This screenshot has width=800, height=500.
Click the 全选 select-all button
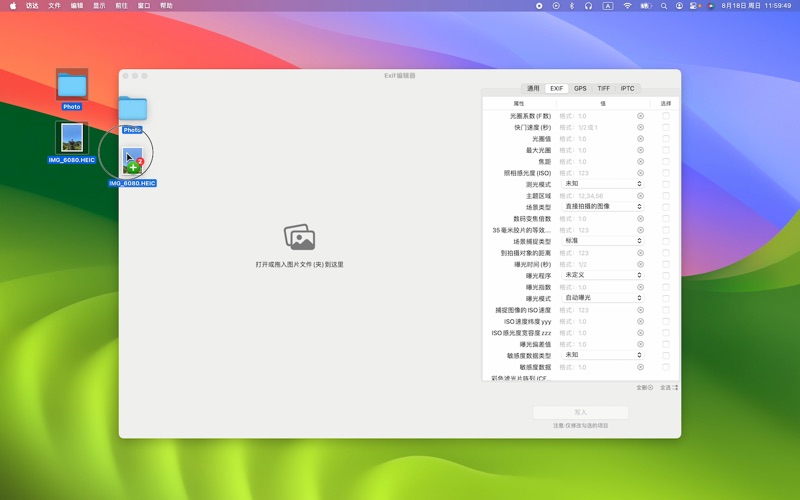point(669,387)
